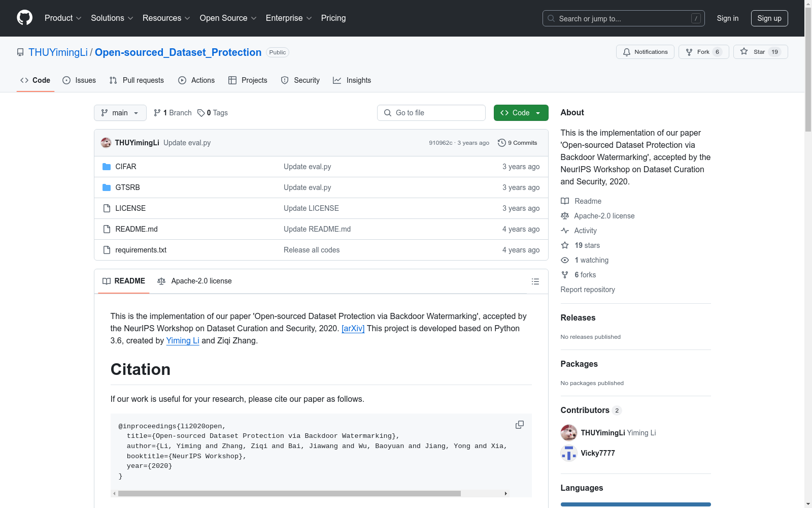This screenshot has height=508, width=812.
Task: View the 9 Commits history
Action: pyautogui.click(x=518, y=143)
